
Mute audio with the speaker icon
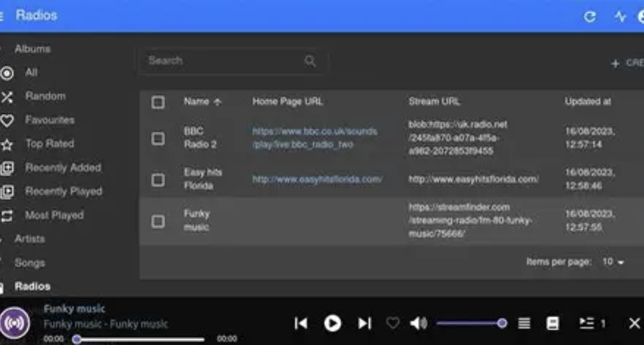[418, 324]
